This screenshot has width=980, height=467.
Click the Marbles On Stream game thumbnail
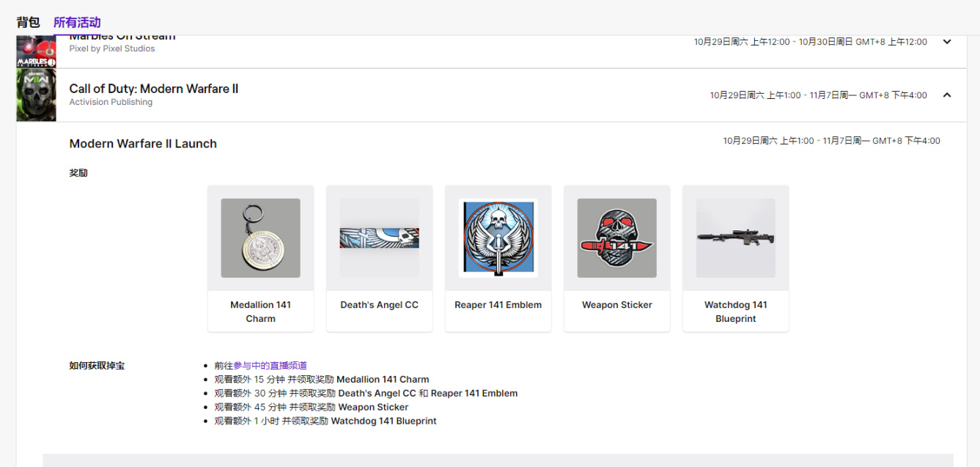[x=36, y=51]
